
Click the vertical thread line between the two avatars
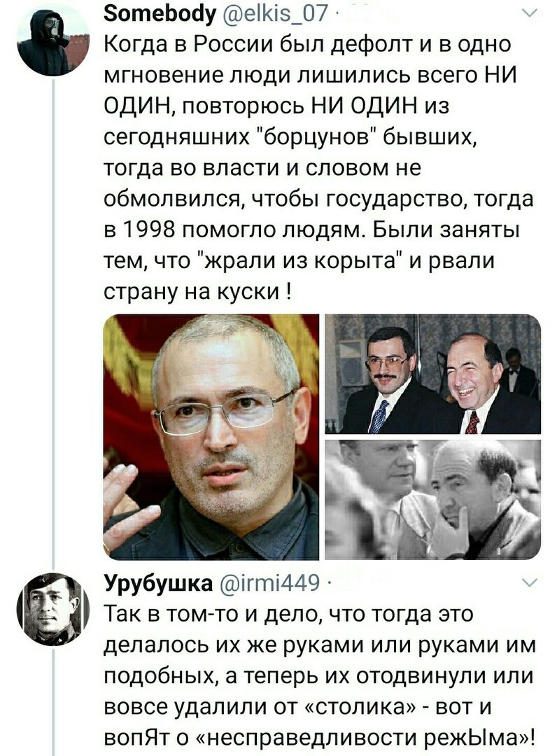pyautogui.click(x=53, y=325)
